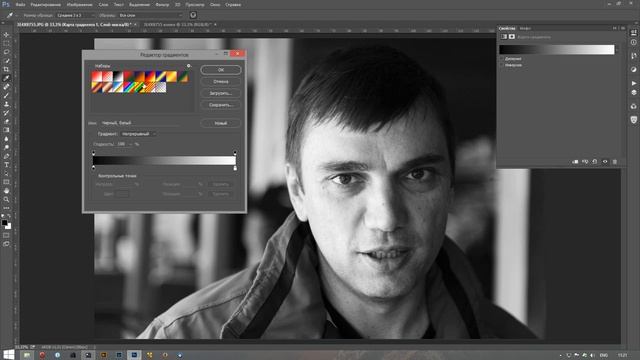Screen dimensions: 640x360
Task: Open the Actions play icon in right strip
Action: (633, 83)
